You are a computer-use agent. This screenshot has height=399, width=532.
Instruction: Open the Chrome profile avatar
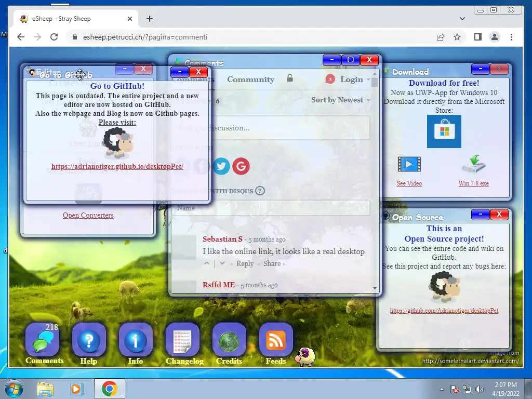pos(495,37)
